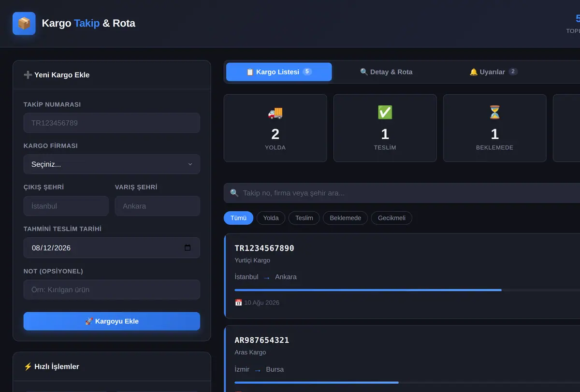Click the package logo icon in header
This screenshot has width=580, height=392.
(x=24, y=23)
